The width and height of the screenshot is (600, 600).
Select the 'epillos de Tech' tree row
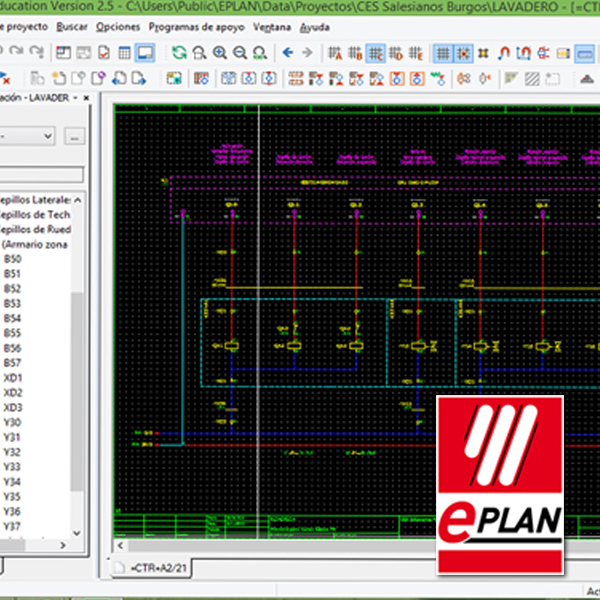coord(35,215)
